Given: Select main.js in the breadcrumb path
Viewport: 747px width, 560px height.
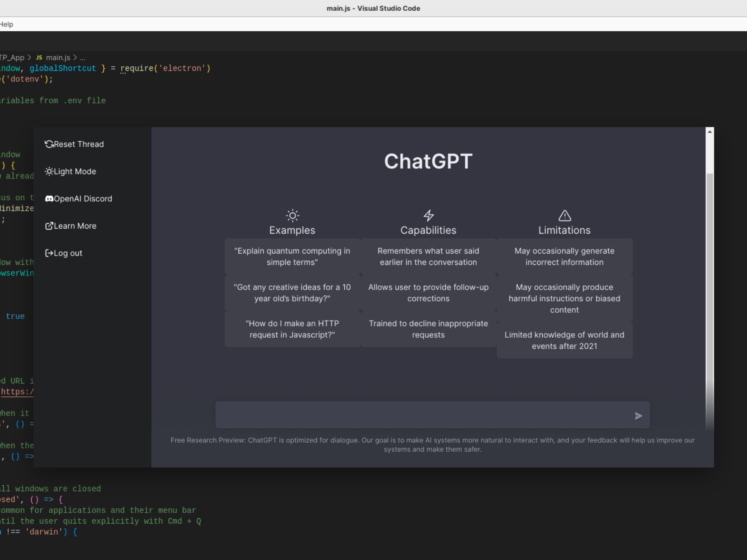Looking at the screenshot, I should [x=58, y=58].
